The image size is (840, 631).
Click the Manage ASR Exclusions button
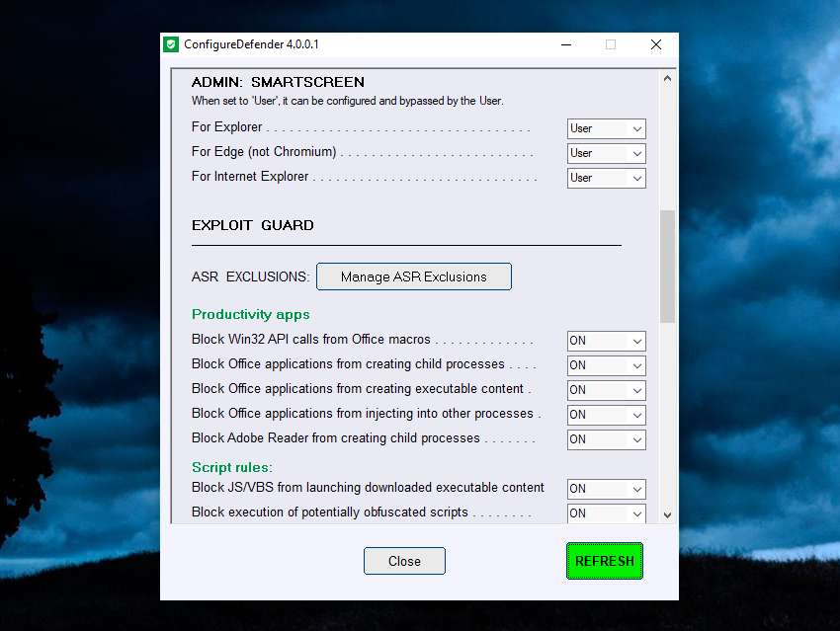[413, 276]
